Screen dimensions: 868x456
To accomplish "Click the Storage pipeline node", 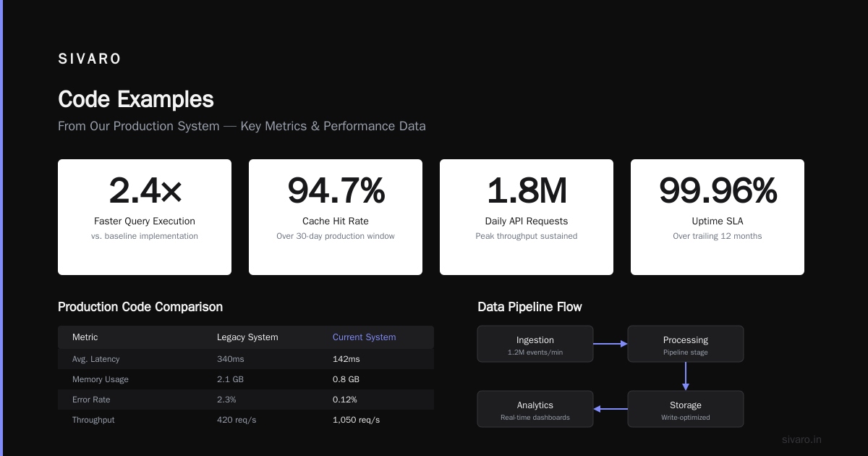I will point(686,409).
